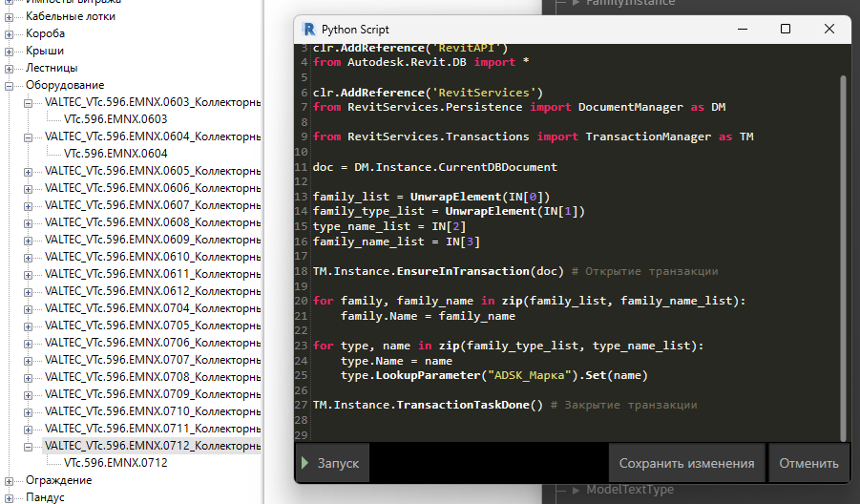This screenshot has height=504, width=860.
Task: Expand the Короба category
Action: point(9,34)
